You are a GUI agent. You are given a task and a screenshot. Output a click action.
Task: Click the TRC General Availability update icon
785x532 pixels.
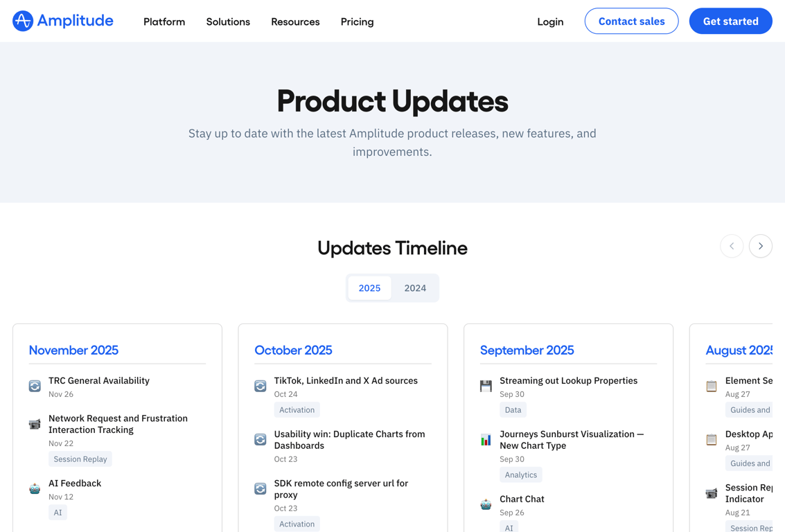tap(35, 386)
